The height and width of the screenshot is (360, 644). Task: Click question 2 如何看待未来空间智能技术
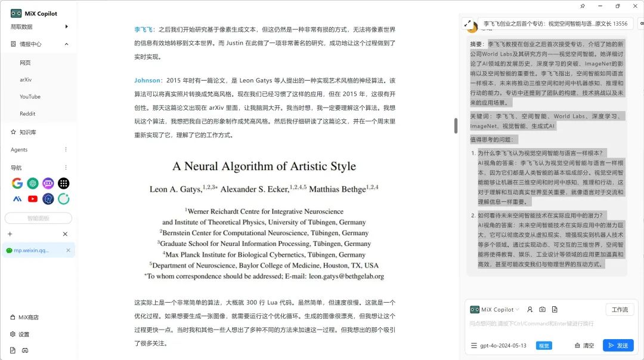click(x=540, y=215)
